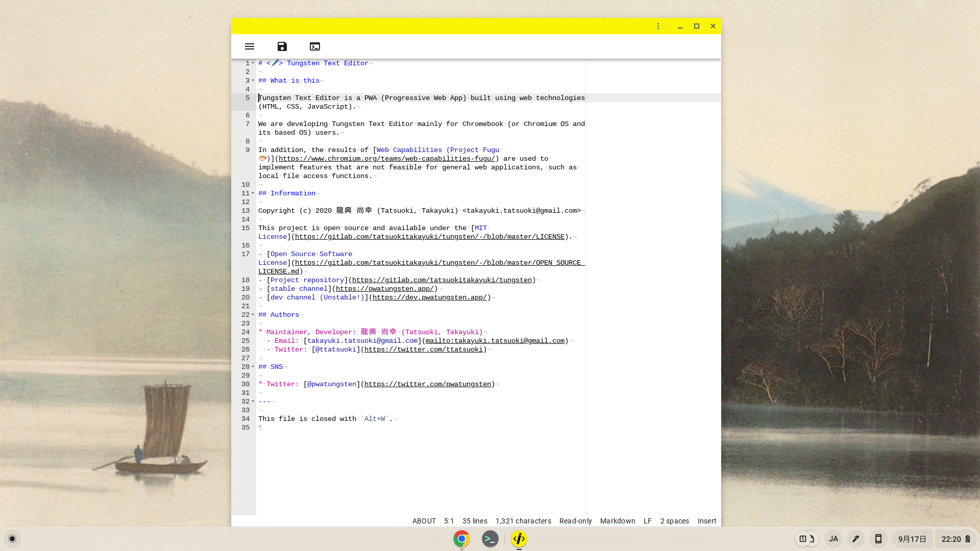Viewport: 980px width, 551px height.
Task: Open Chrome from the shelf
Action: point(461,539)
